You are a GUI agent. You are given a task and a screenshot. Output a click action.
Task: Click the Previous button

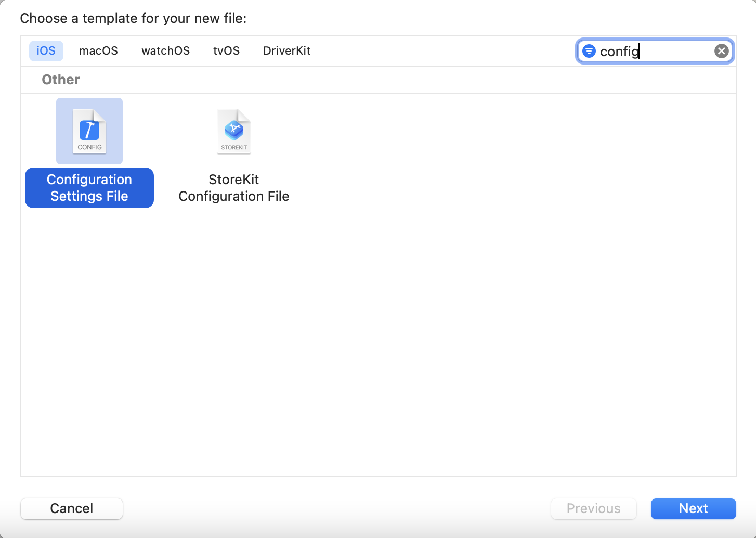tap(593, 508)
